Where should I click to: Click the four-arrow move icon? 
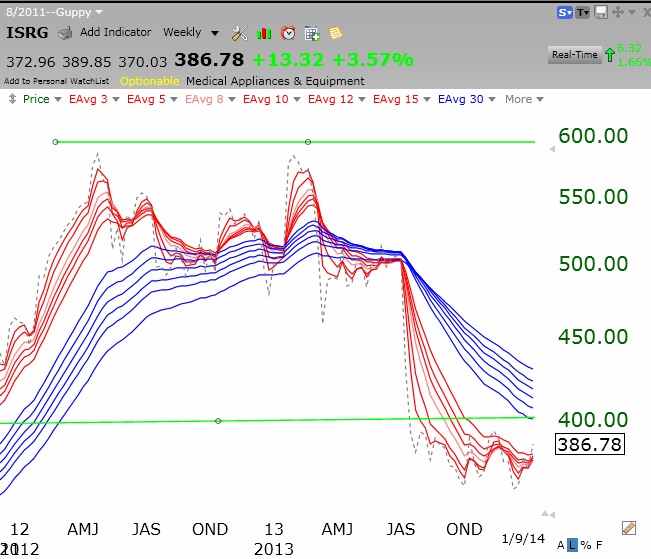point(618,12)
